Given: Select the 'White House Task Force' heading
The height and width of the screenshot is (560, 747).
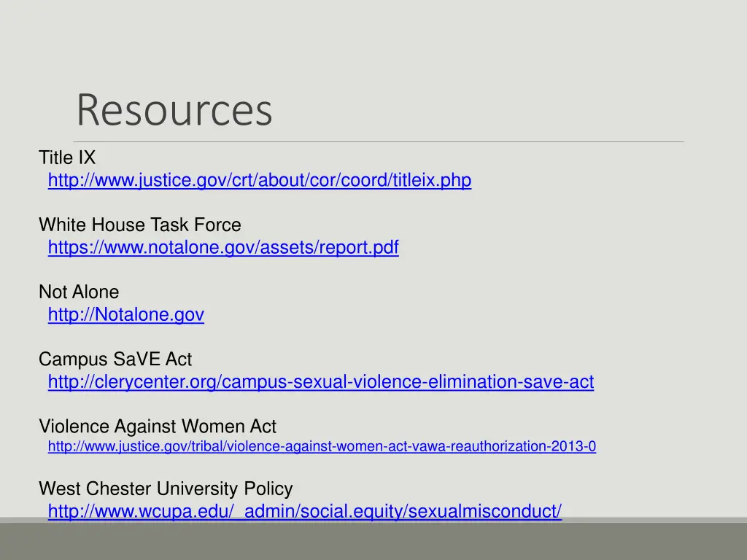Looking at the screenshot, I should point(139,225).
